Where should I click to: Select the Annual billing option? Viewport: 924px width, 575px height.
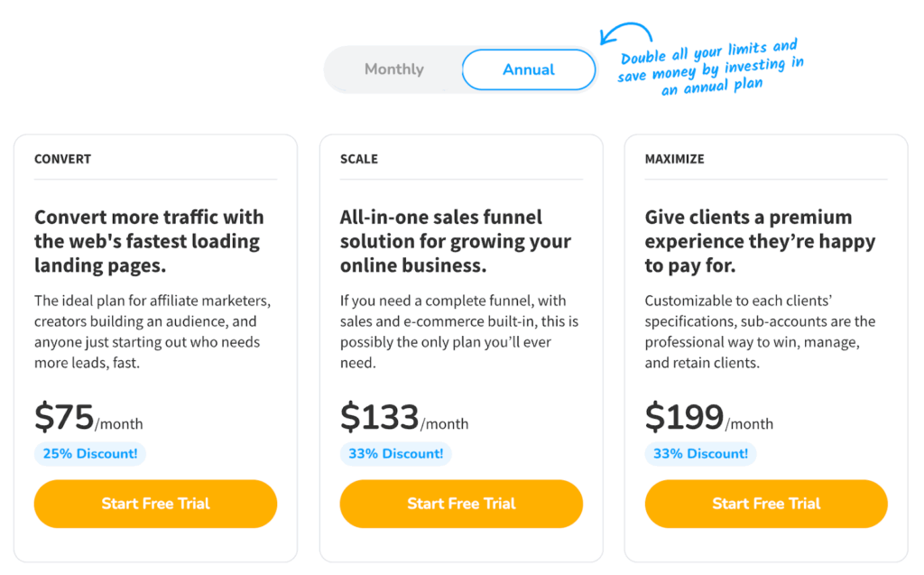coord(529,70)
